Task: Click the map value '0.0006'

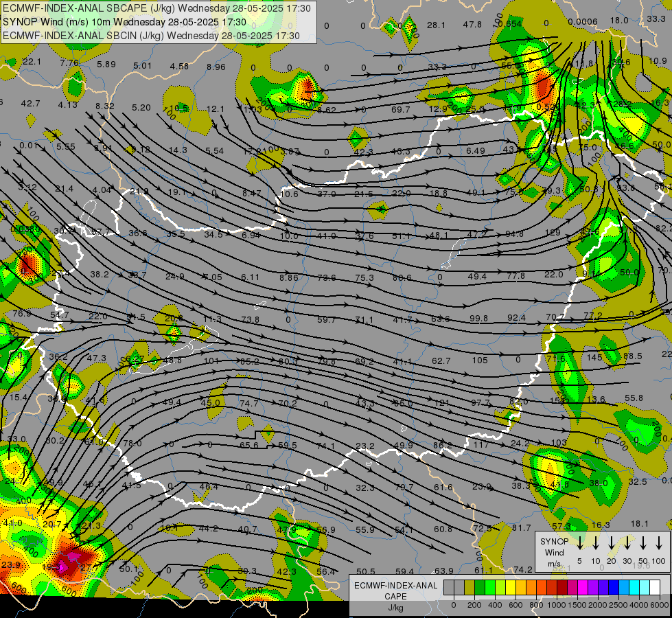Action: click(x=583, y=22)
